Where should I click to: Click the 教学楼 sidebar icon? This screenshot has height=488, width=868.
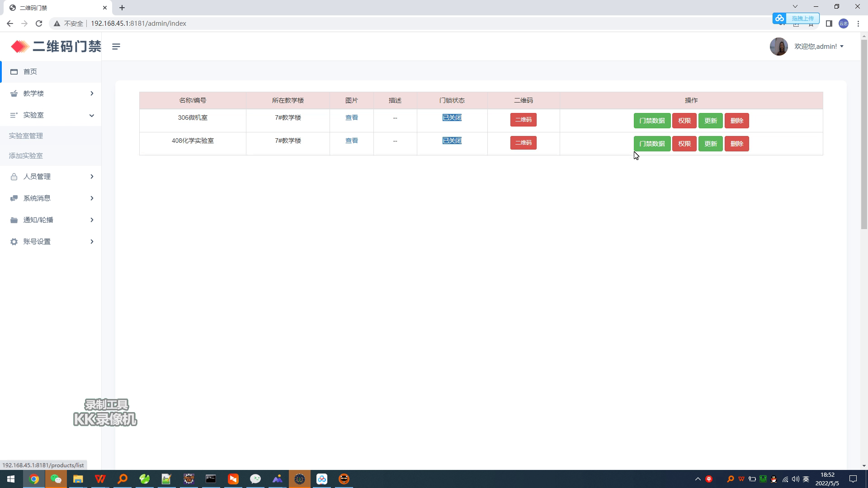point(14,94)
